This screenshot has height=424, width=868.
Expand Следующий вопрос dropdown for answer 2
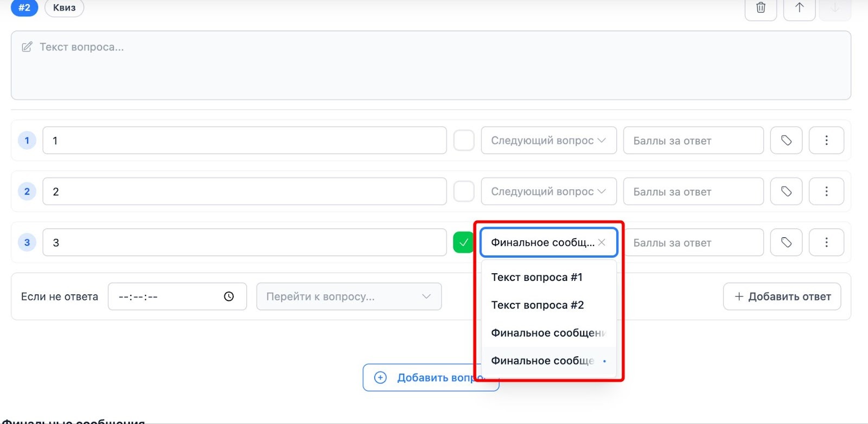point(548,191)
